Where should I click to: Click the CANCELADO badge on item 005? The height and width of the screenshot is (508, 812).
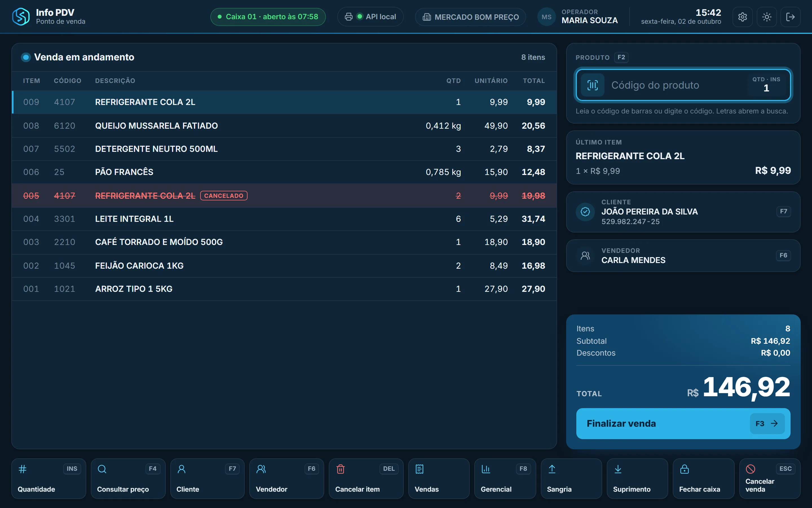point(224,196)
